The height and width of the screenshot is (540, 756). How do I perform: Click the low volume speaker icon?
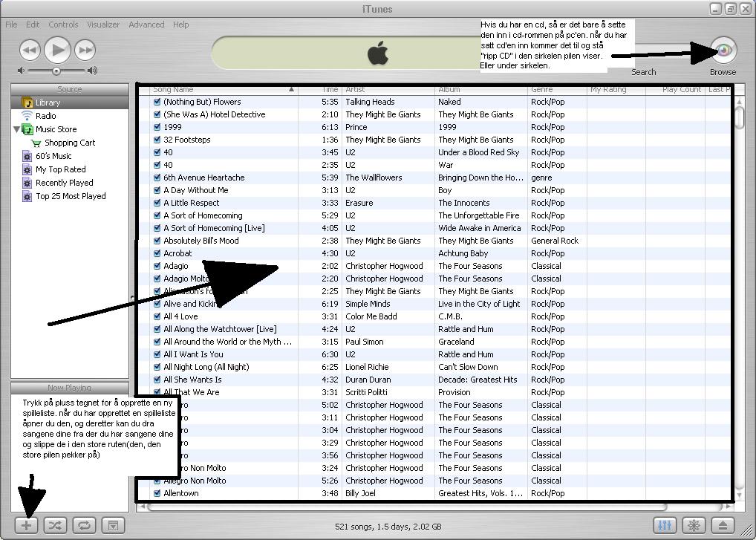pos(21,71)
